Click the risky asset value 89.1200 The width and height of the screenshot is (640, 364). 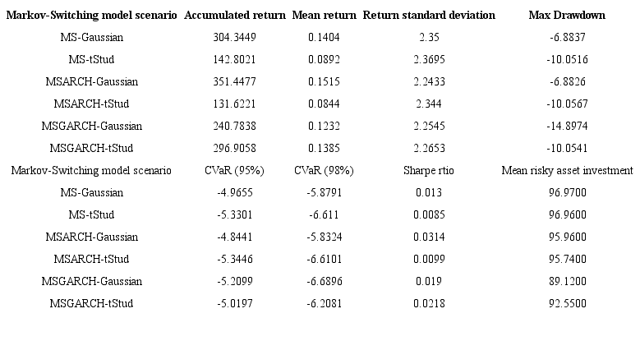[x=567, y=282]
